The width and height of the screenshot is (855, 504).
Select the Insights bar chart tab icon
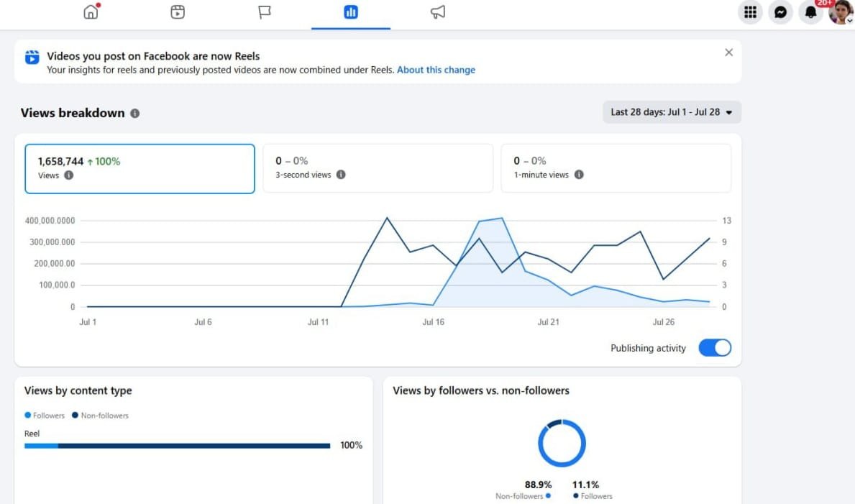[x=351, y=12]
